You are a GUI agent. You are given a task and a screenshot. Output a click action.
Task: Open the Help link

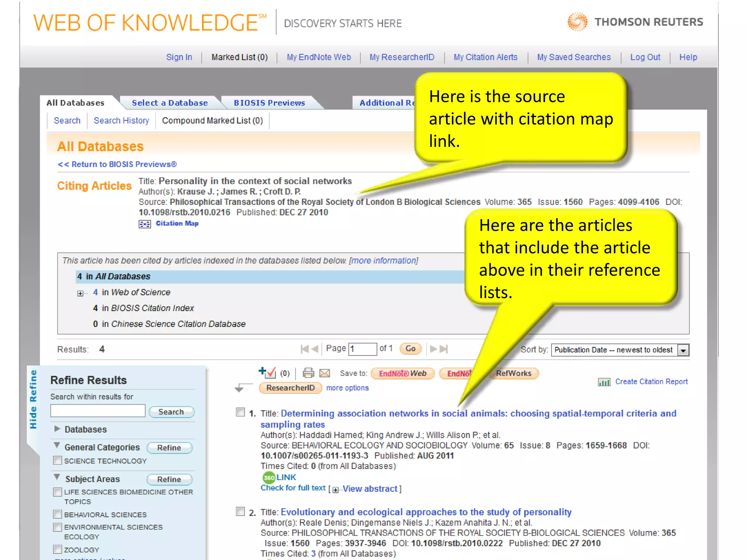(x=688, y=57)
